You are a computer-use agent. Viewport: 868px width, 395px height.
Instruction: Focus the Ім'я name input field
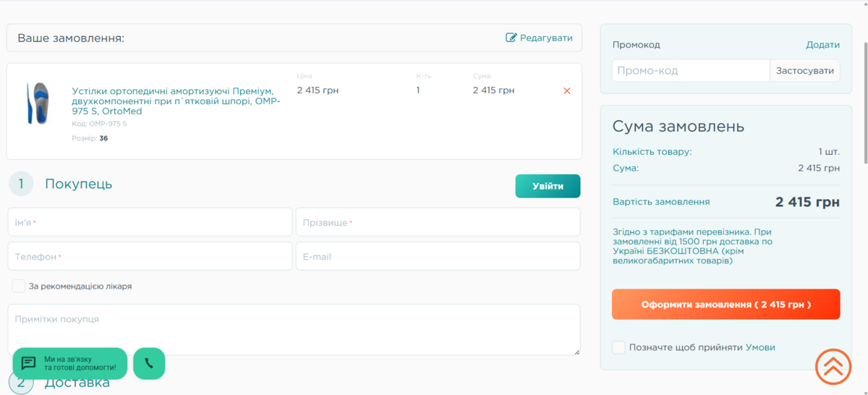click(150, 222)
